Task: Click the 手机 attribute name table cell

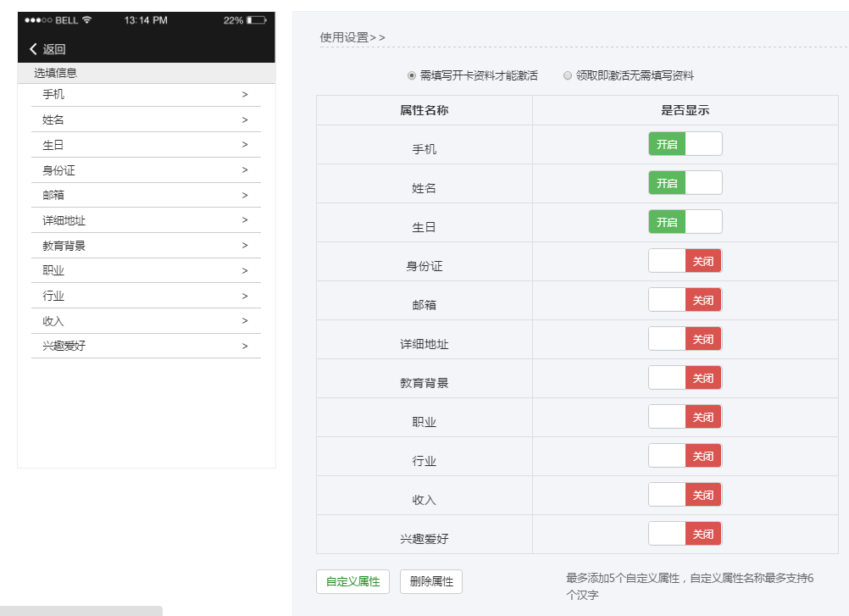Action: pos(424,145)
